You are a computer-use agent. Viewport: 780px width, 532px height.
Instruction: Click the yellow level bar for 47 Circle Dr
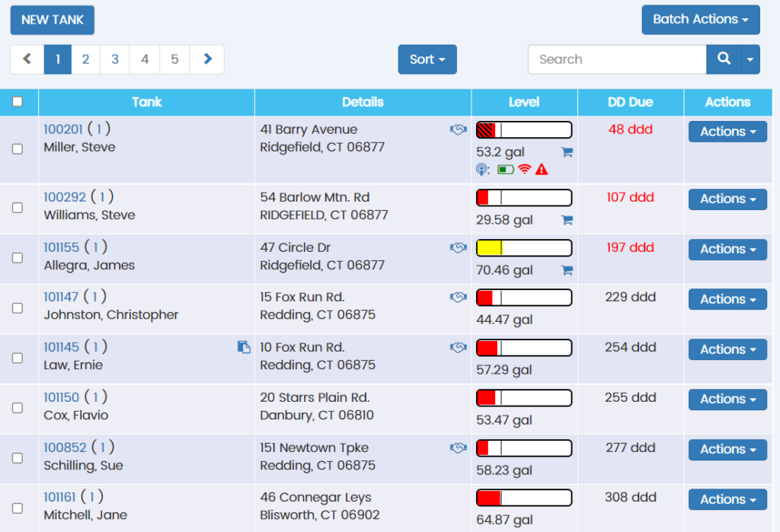pos(523,247)
